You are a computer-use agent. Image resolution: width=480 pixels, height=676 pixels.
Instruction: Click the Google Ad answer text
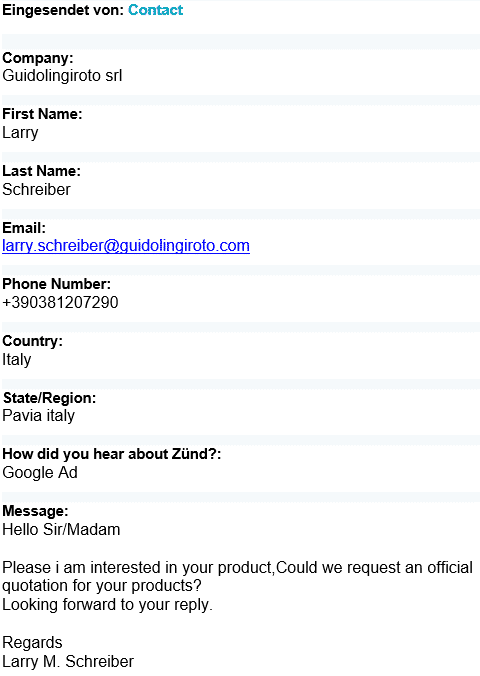point(40,473)
